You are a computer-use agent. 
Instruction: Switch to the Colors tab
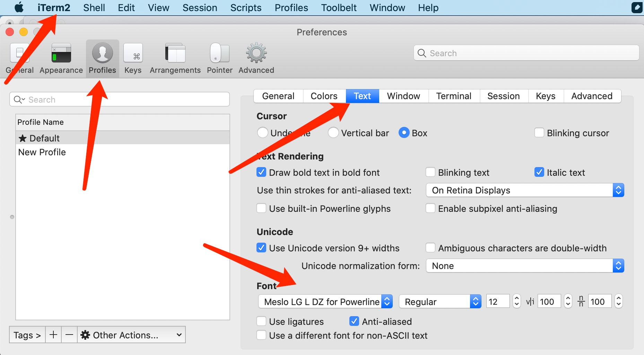tap(324, 96)
